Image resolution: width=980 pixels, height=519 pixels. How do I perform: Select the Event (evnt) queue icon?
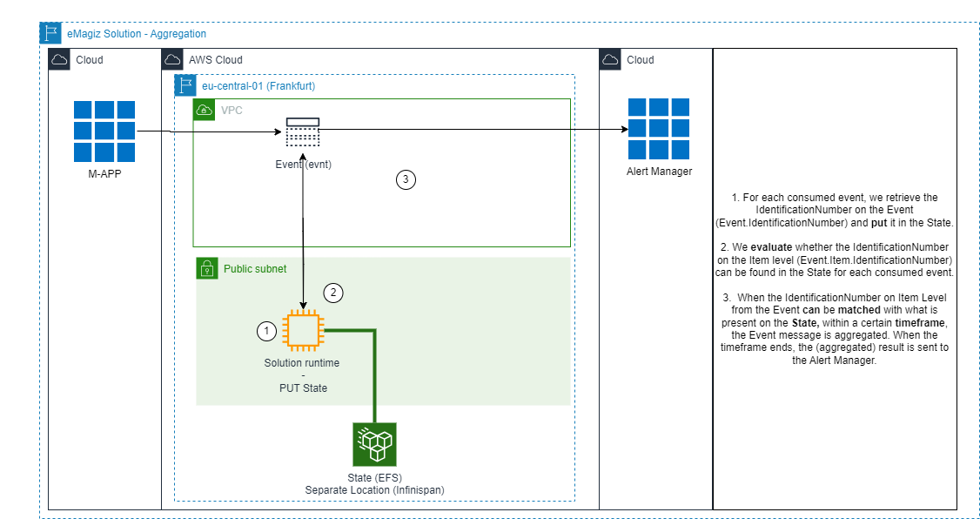pos(302,131)
